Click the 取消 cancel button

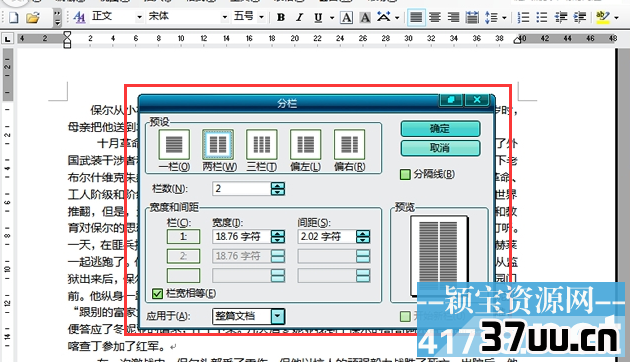coord(440,148)
